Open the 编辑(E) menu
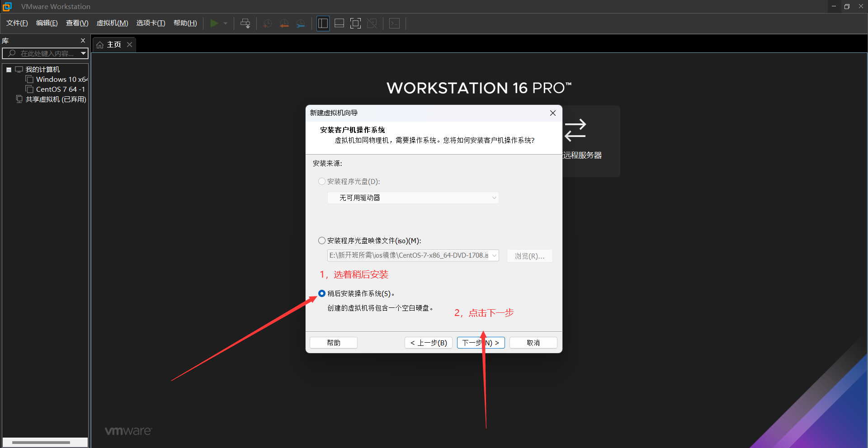The image size is (868, 448). point(47,23)
